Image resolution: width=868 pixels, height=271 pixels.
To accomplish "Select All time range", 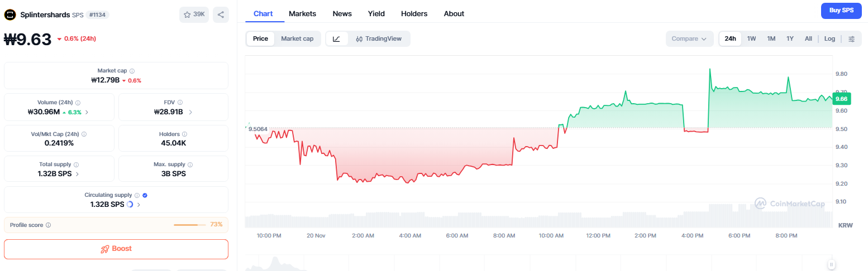I will pyautogui.click(x=808, y=38).
